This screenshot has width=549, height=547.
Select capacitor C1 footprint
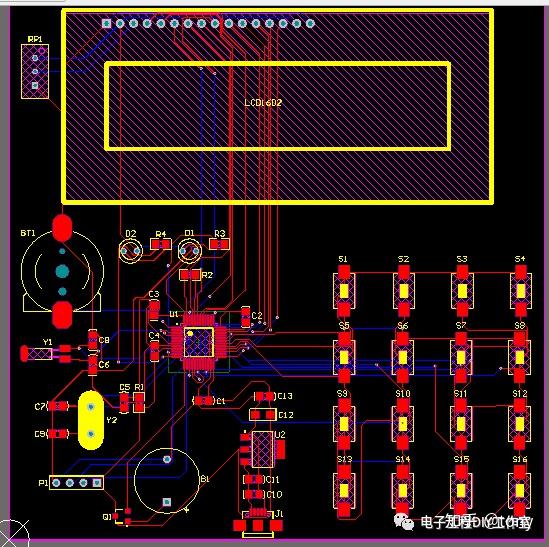[x=204, y=400]
